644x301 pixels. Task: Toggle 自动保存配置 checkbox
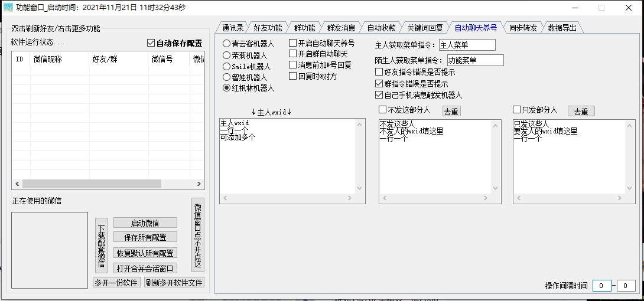tap(151, 43)
